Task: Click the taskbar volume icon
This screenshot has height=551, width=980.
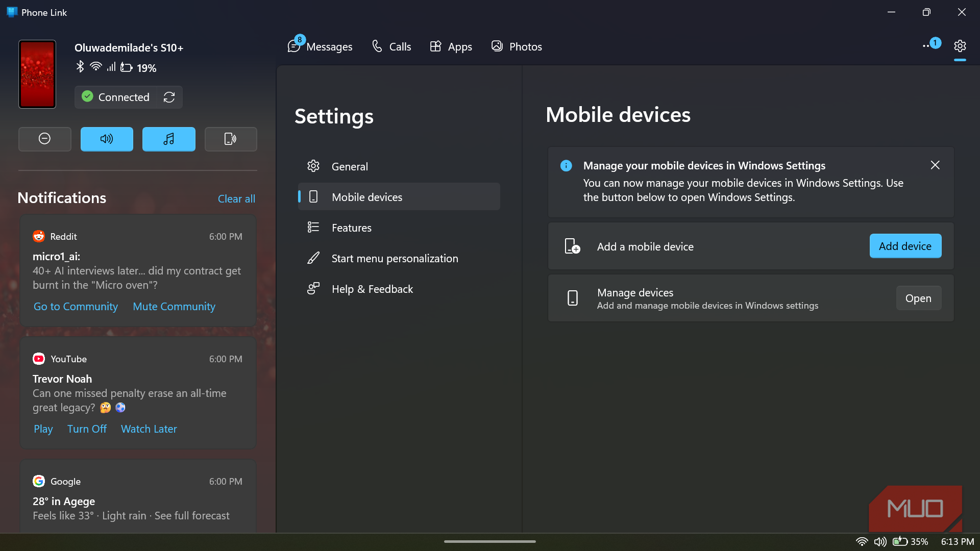Action: [x=880, y=541]
